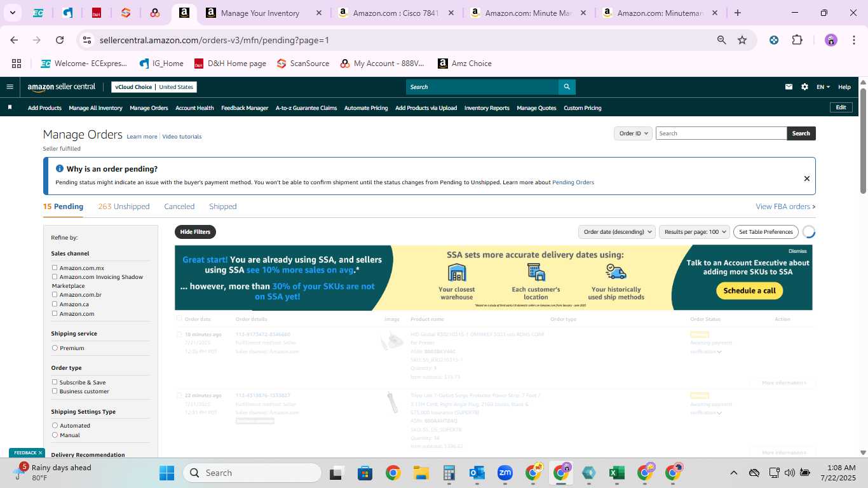Check the Business customer order type
The width and height of the screenshot is (868, 488).
point(55,391)
